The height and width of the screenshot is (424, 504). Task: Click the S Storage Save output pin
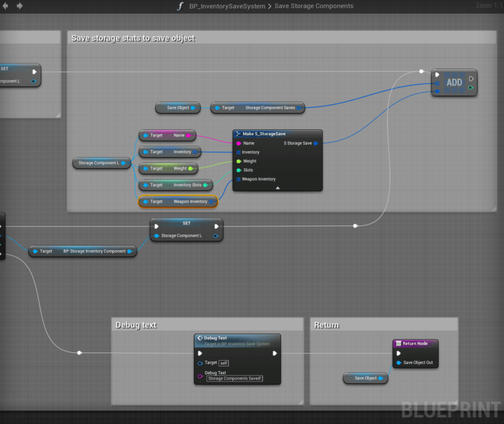pos(316,143)
